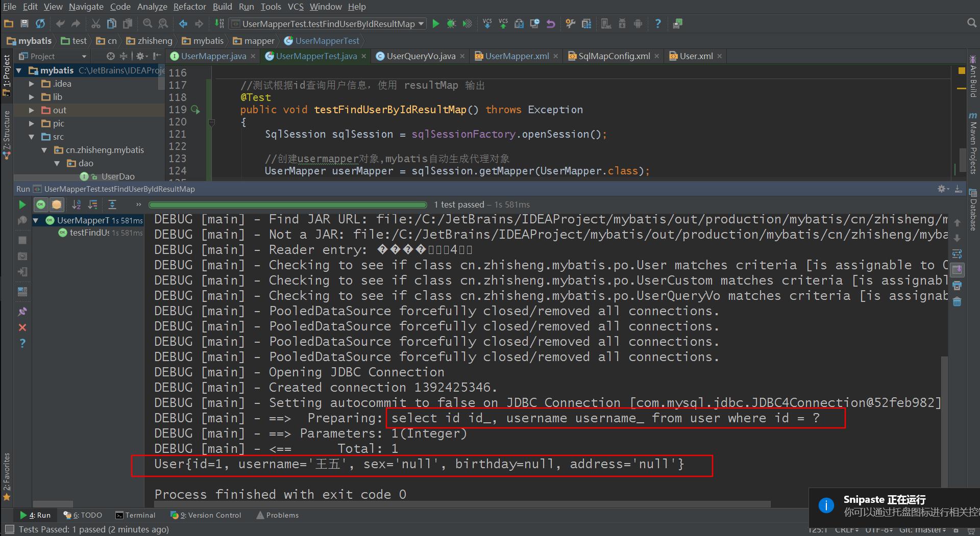The width and height of the screenshot is (980, 536).
Task: Click the mapper breadcrumb folder
Action: [x=254, y=41]
